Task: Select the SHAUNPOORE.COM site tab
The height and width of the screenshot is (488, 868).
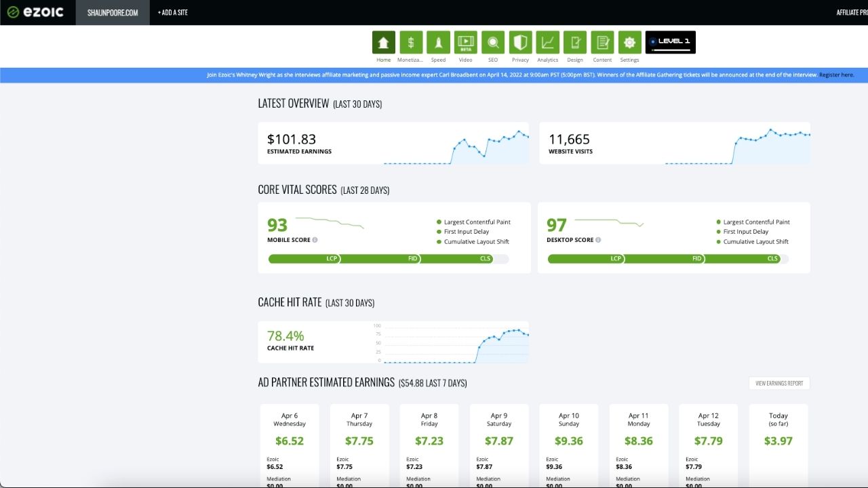Action: pyautogui.click(x=113, y=12)
